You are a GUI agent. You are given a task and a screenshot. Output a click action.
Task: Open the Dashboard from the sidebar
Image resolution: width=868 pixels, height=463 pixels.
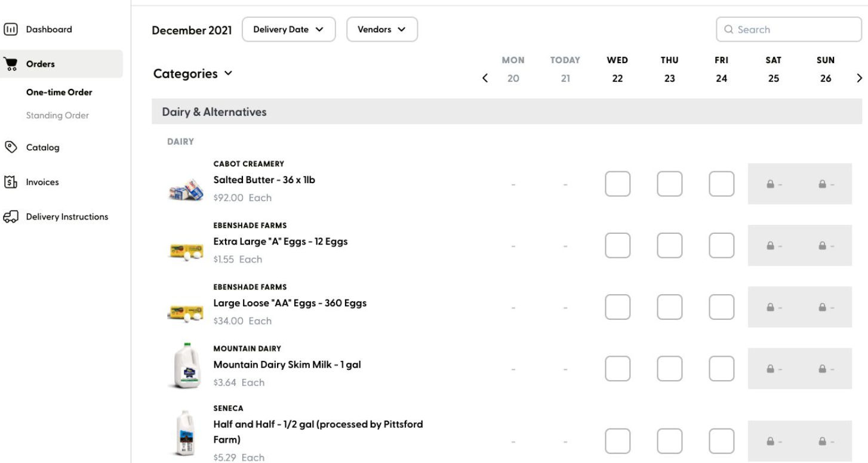pos(48,29)
